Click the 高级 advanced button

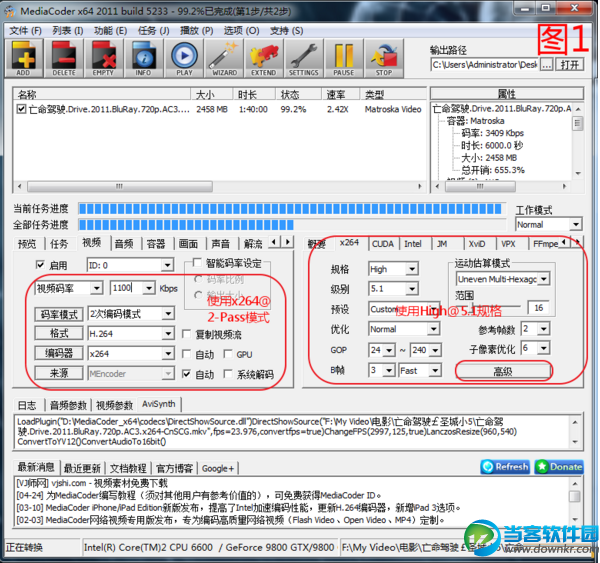pos(503,371)
